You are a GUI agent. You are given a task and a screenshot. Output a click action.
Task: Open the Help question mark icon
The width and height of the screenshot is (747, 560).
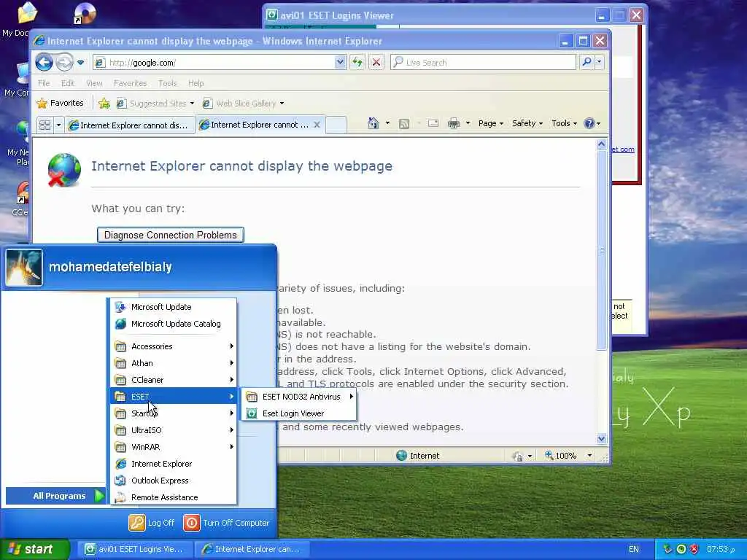[x=589, y=123]
